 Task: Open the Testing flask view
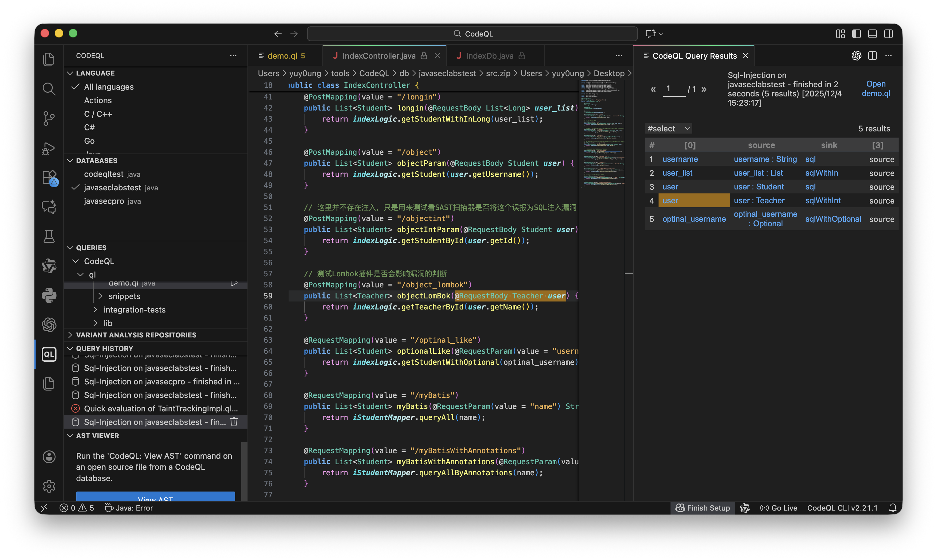pyautogui.click(x=49, y=236)
